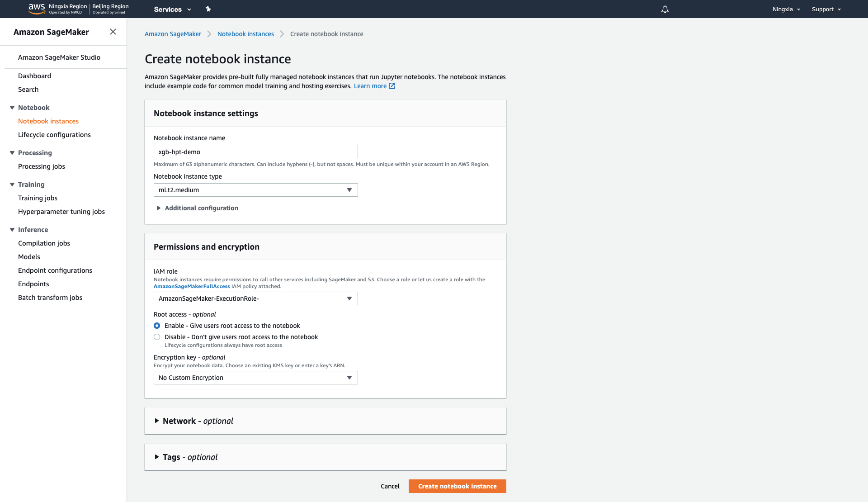Open Hyperparameter tuning jobs
868x502 pixels.
coord(61,212)
